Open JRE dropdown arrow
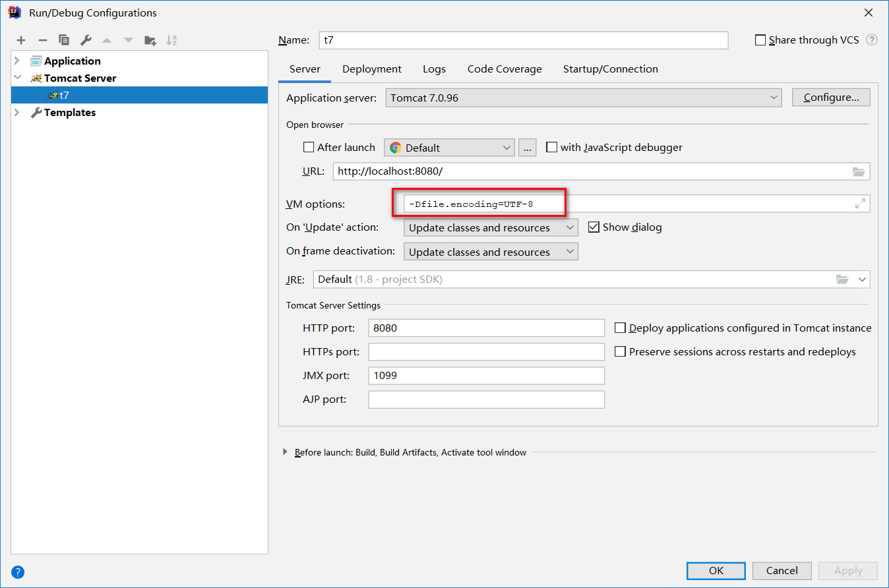Screen dimensions: 889x588 (x=862, y=279)
